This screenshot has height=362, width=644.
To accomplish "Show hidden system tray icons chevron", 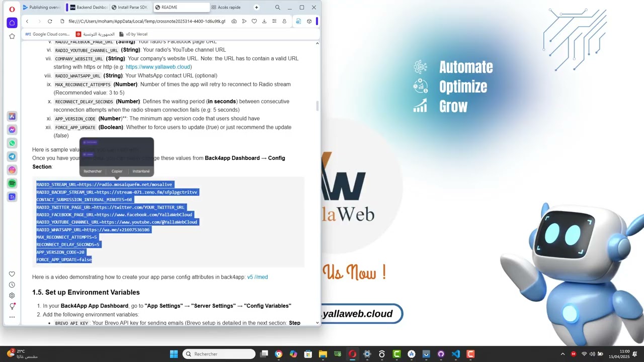I will tap(562, 354).
